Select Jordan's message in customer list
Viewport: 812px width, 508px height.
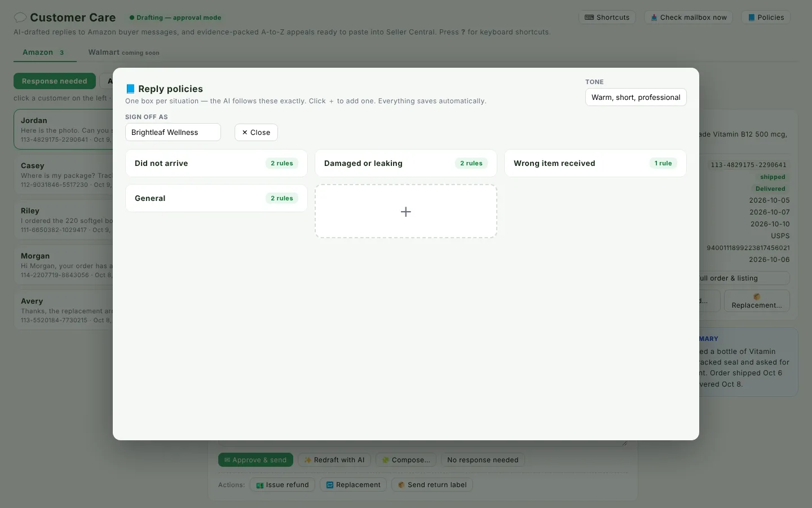click(x=64, y=129)
